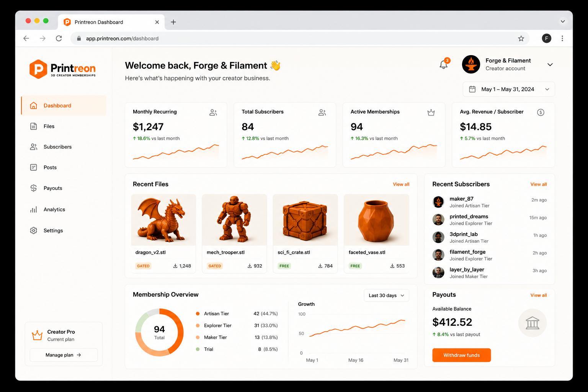
Task: Click FREE badge on sci_fi_crate.stl
Action: pos(284,266)
